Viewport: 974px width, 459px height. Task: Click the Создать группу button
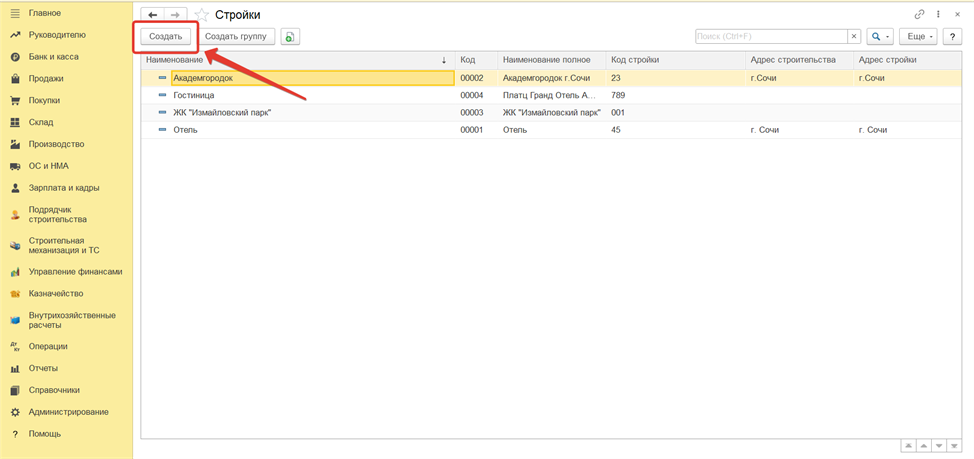(236, 37)
